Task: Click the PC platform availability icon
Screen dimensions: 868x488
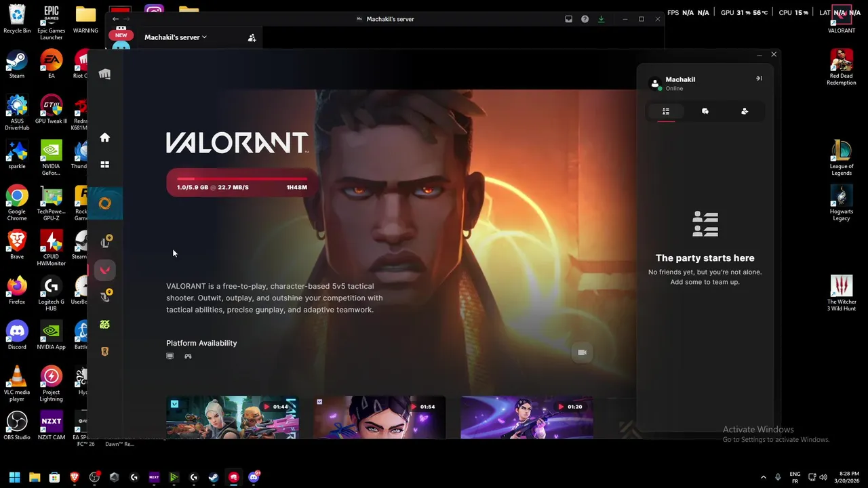Action: (170, 356)
